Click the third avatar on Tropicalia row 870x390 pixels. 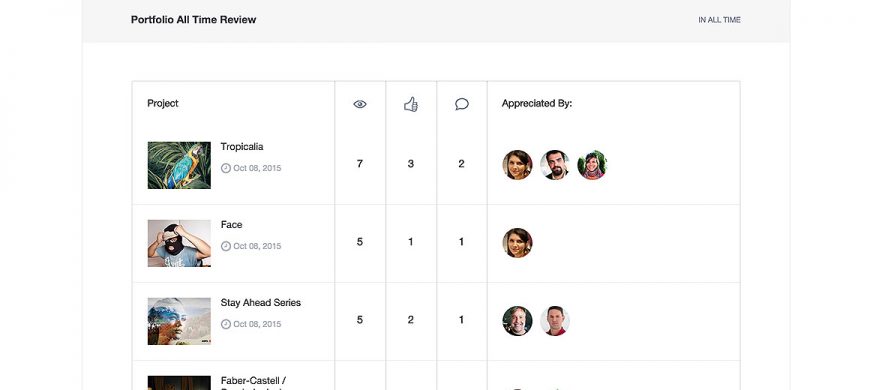click(x=592, y=165)
